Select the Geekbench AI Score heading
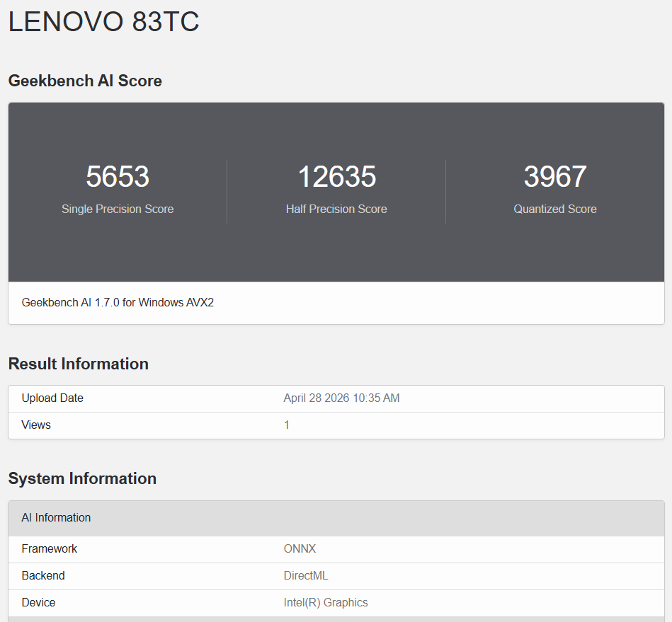The image size is (672, 622). [85, 81]
